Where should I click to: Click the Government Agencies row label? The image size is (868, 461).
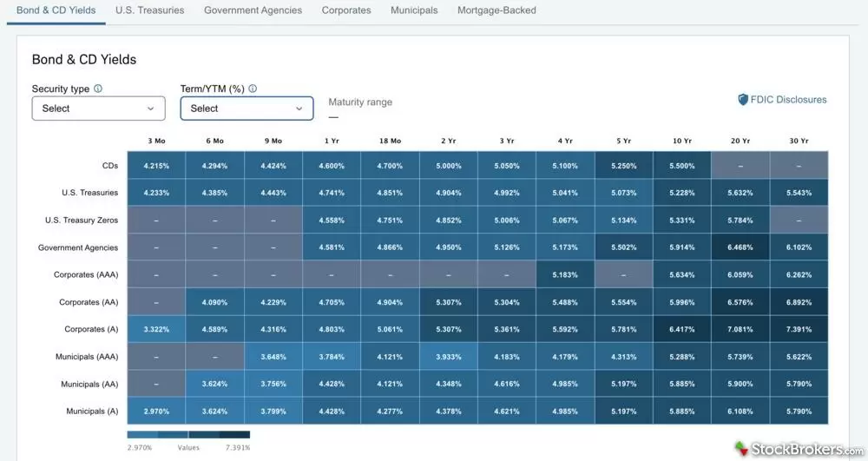[x=78, y=247]
